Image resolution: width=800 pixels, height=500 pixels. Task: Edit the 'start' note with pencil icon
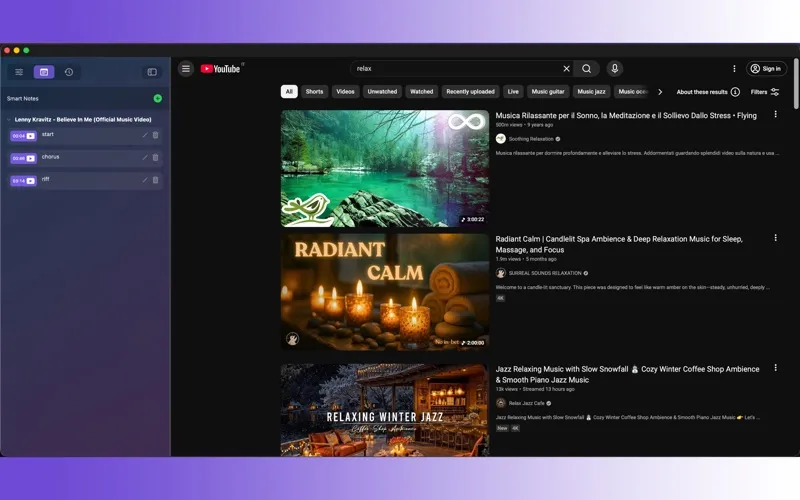(145, 135)
